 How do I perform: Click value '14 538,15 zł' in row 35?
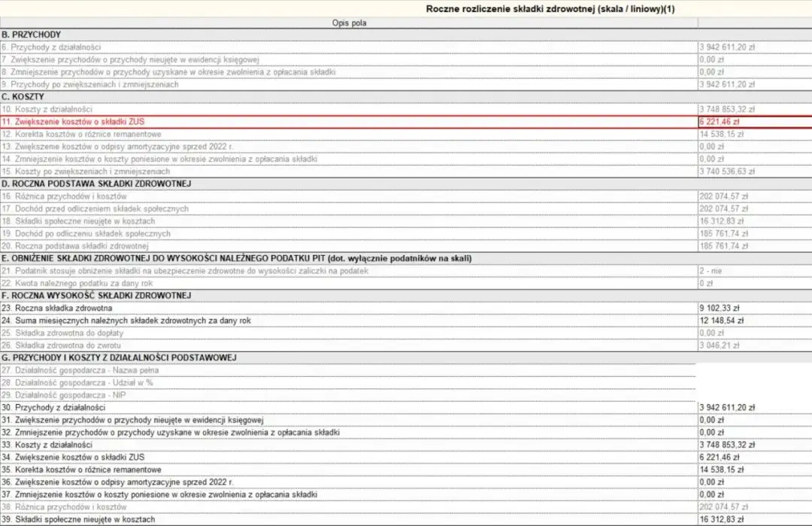click(x=721, y=470)
